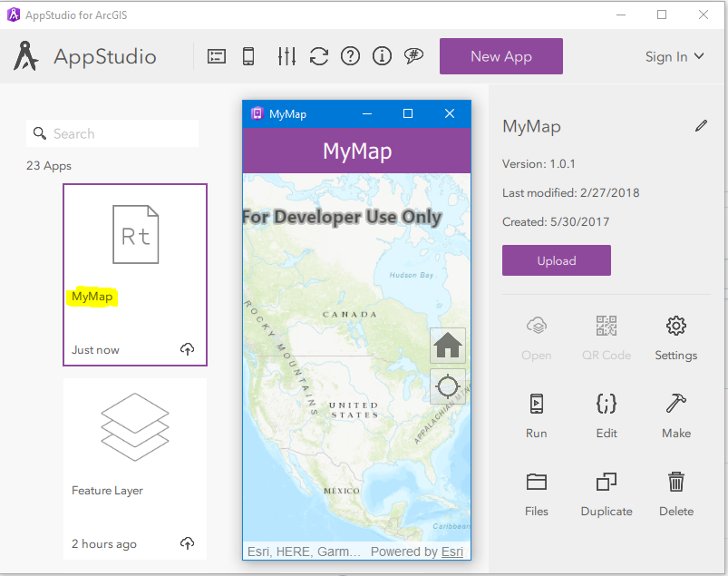Refresh the apps list
Viewport: 728px width, 576px height.
pos(319,56)
